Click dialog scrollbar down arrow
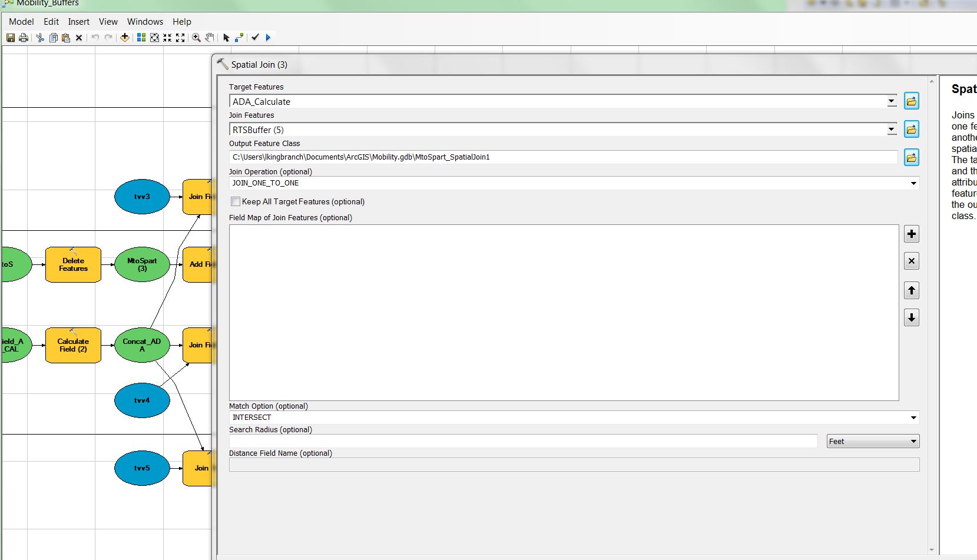 [932, 550]
